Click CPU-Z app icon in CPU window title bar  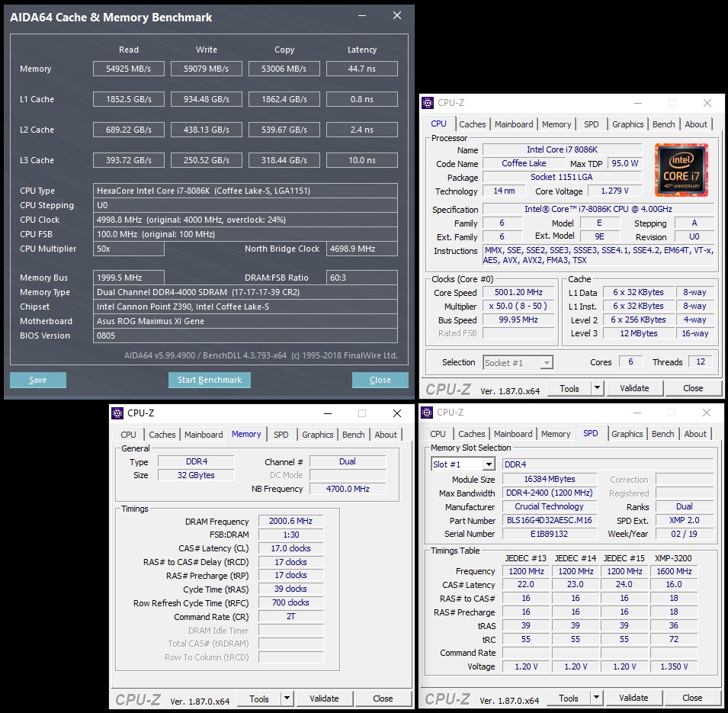pos(427,103)
